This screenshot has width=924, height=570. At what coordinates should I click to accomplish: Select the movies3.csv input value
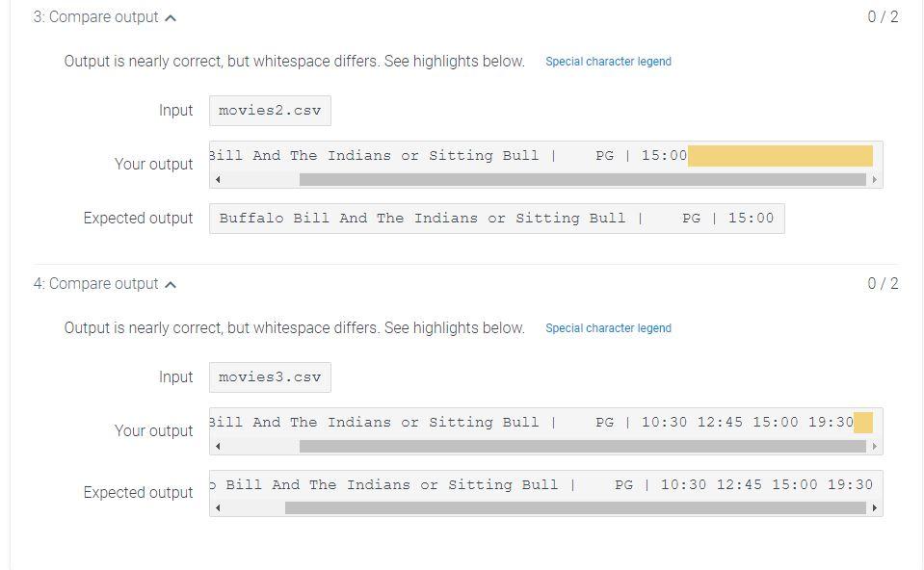click(269, 376)
